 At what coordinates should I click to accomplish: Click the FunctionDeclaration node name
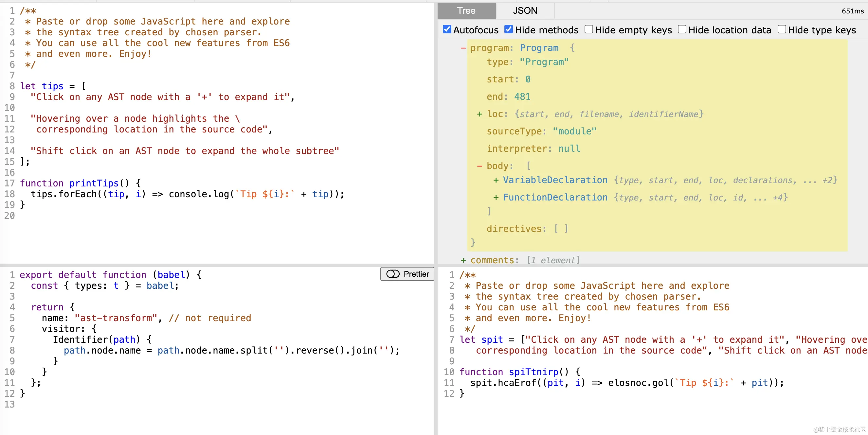coord(555,197)
